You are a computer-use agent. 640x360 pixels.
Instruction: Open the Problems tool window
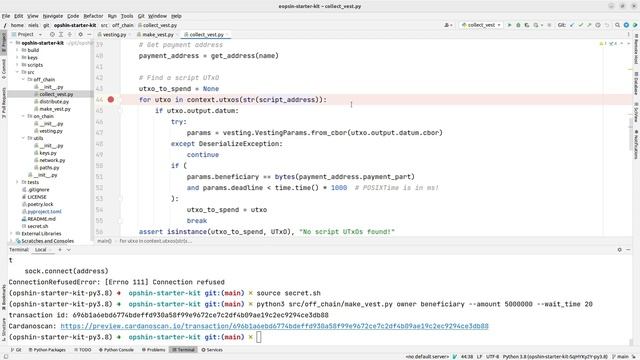coord(153,350)
